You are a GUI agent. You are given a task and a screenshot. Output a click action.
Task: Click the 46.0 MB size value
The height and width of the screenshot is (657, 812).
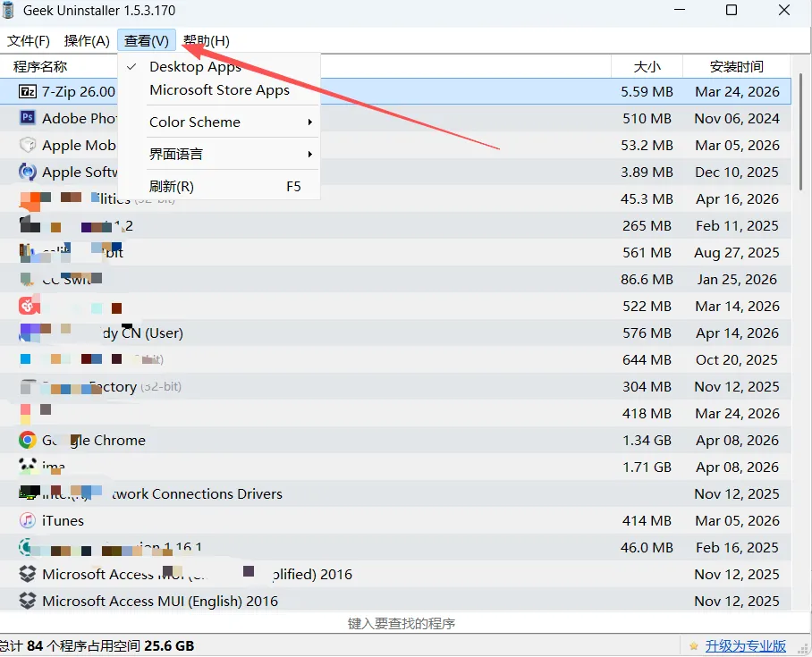(x=647, y=547)
